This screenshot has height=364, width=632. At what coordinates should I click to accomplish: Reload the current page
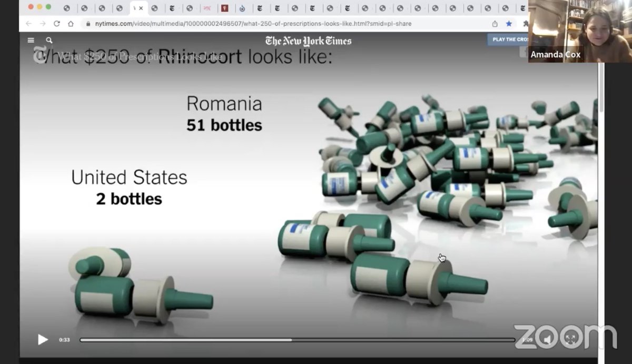pyautogui.click(x=57, y=24)
